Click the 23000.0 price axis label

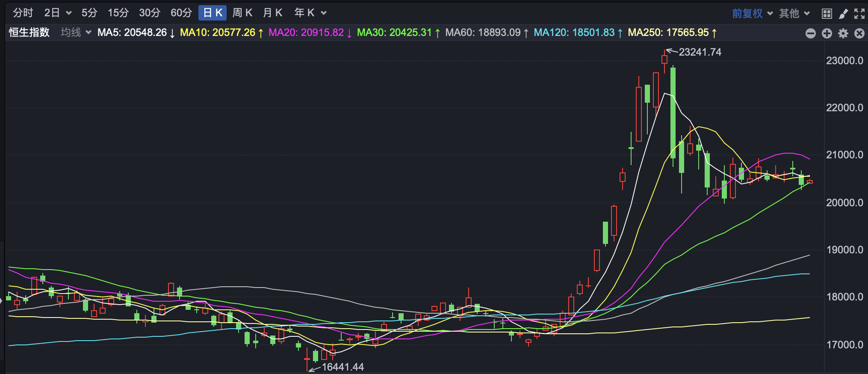click(x=844, y=61)
